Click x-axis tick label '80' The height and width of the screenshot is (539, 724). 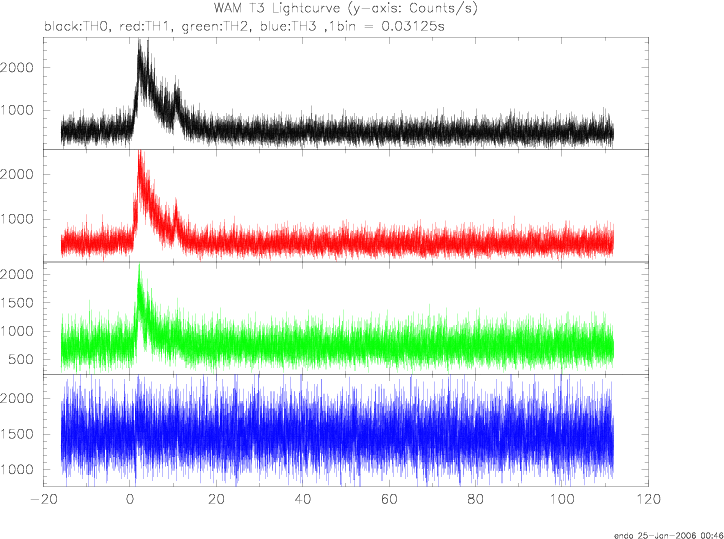pyautogui.click(x=476, y=499)
